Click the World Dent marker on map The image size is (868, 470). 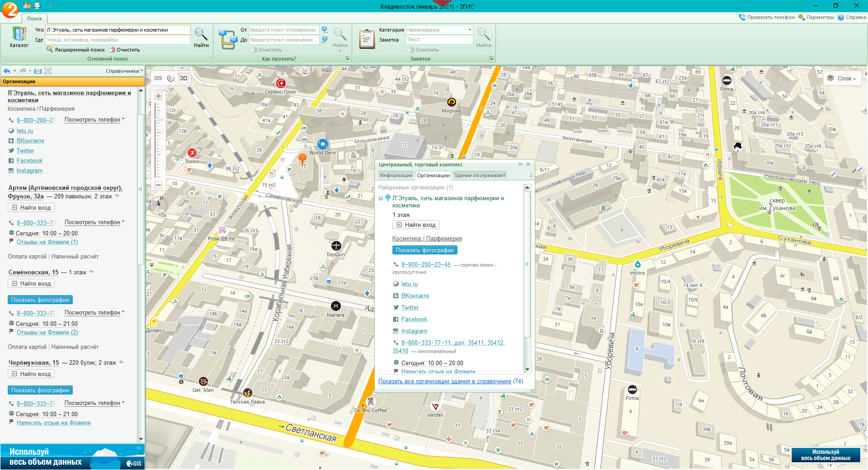pos(322,144)
